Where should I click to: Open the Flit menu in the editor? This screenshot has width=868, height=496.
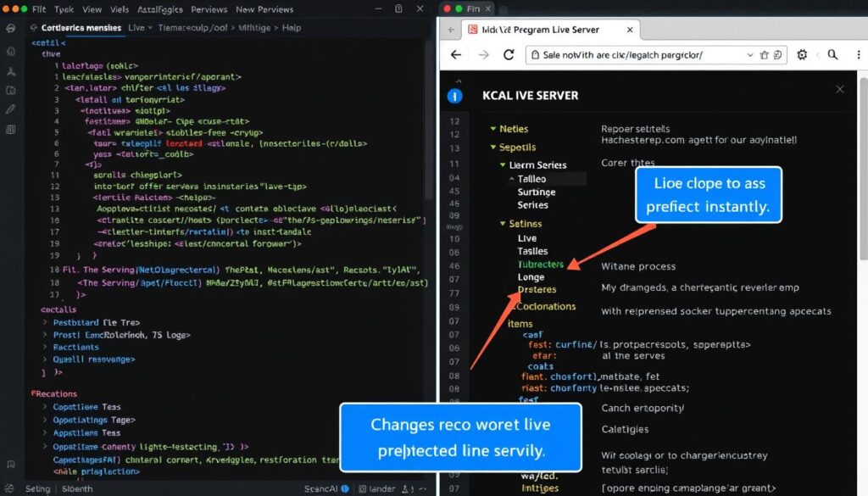[39, 9]
